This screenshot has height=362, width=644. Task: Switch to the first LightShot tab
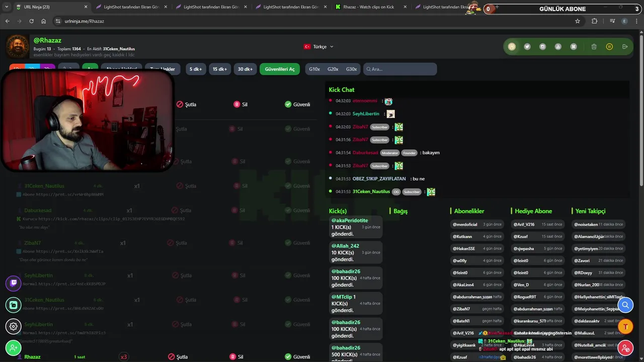[x=131, y=7]
